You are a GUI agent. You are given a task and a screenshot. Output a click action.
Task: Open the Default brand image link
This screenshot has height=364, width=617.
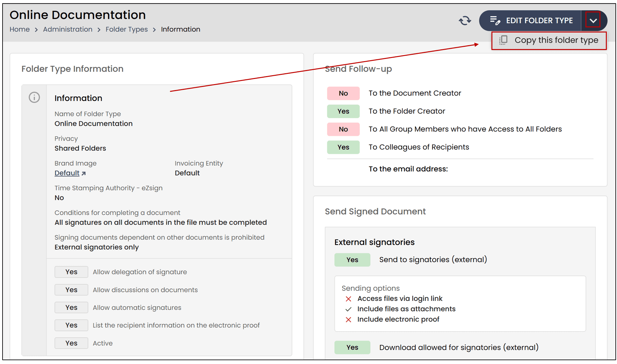pyautogui.click(x=67, y=173)
